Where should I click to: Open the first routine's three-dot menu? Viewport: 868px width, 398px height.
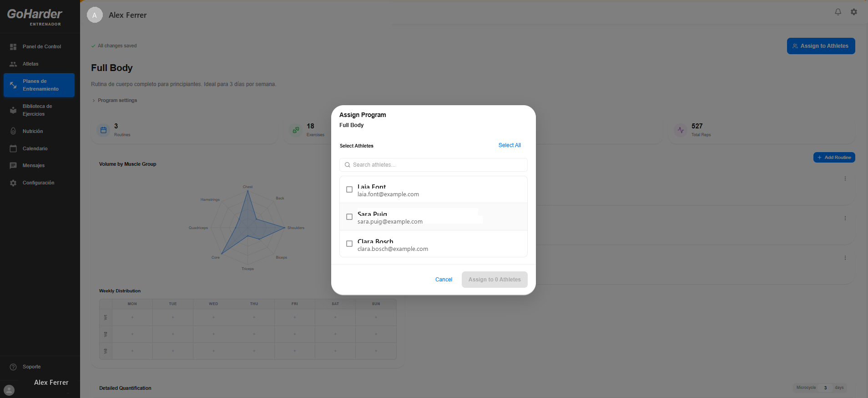[845, 179]
